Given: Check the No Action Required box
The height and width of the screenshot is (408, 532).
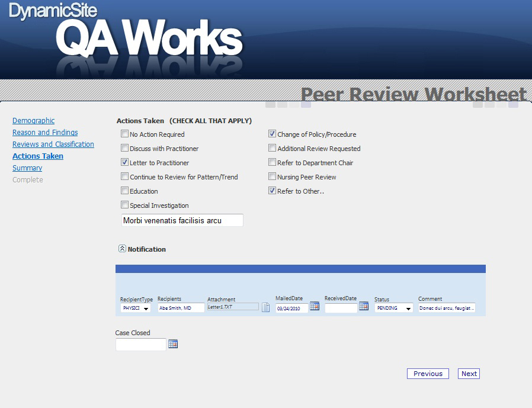Looking at the screenshot, I should coord(125,134).
